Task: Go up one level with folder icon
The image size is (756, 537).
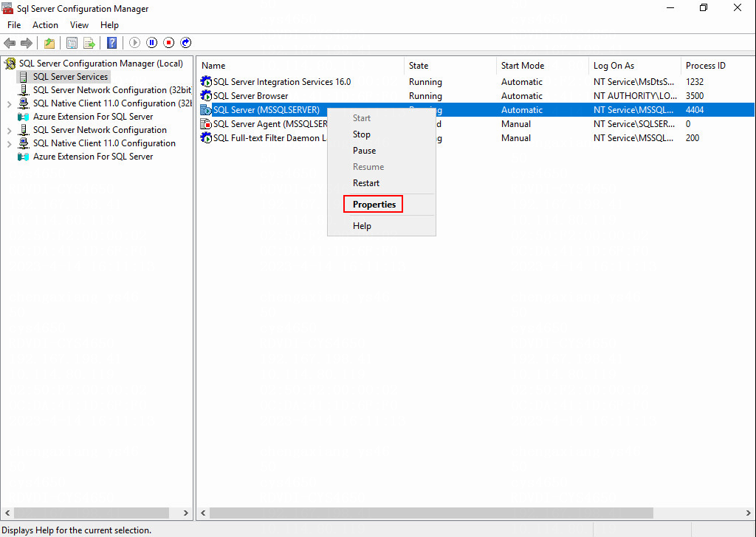Action: 49,43
